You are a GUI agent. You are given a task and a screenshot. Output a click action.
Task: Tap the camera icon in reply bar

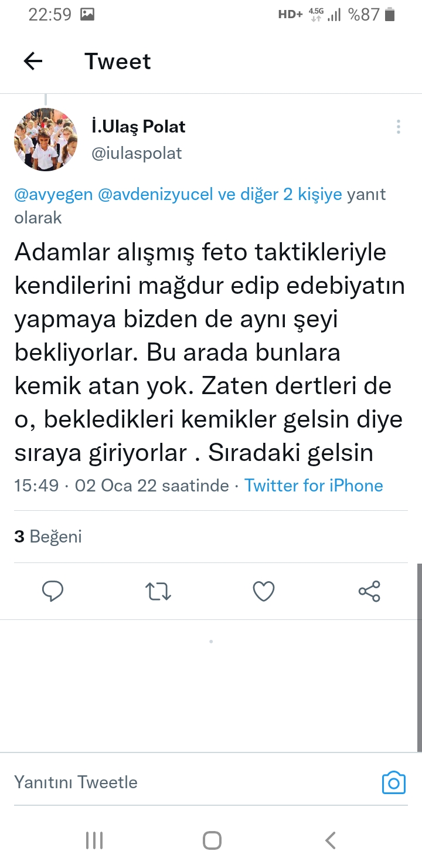tap(393, 782)
